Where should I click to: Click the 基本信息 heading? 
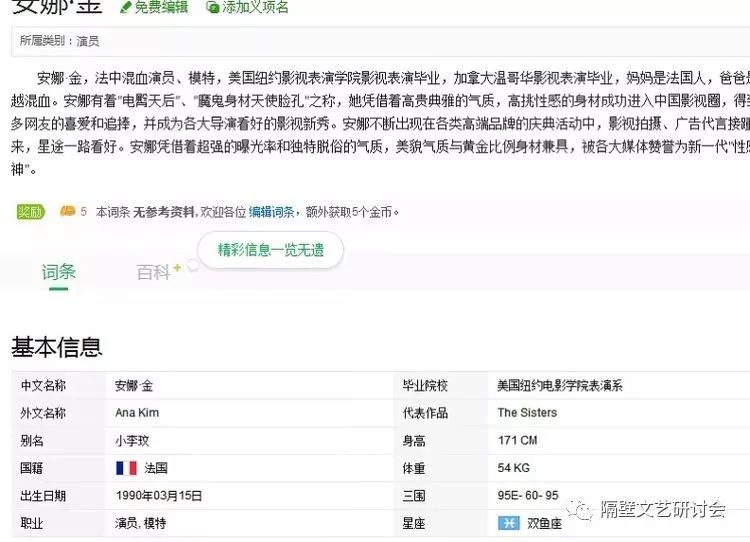click(x=57, y=347)
